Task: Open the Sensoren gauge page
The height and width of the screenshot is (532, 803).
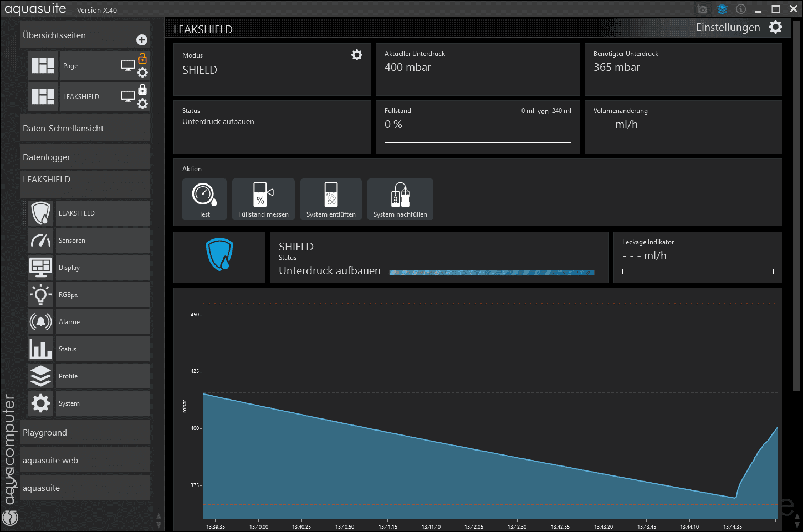Action: tap(41, 240)
